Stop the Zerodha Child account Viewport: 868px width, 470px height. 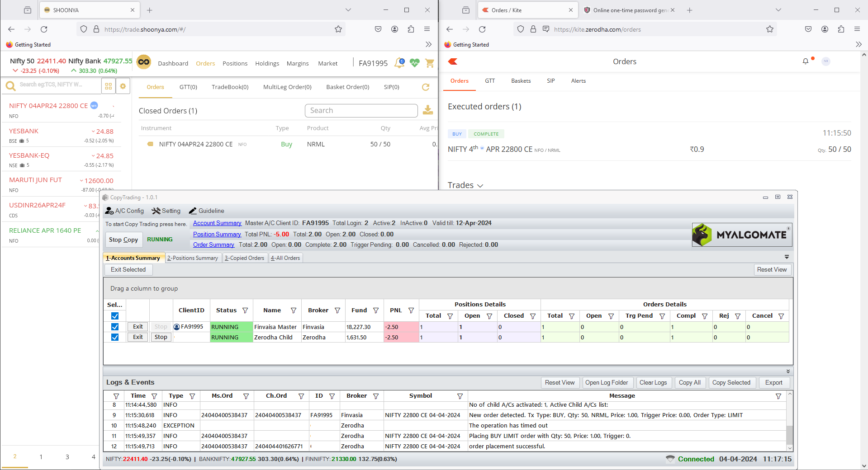pyautogui.click(x=161, y=337)
